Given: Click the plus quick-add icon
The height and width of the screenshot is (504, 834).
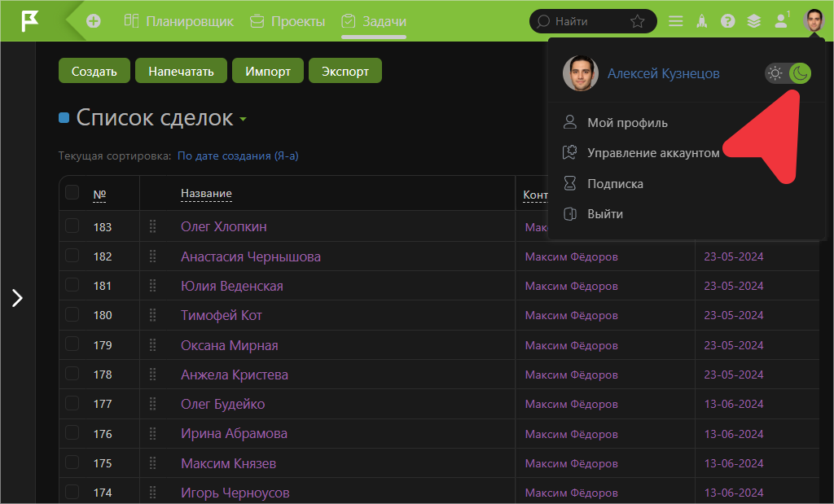Looking at the screenshot, I should (x=94, y=21).
